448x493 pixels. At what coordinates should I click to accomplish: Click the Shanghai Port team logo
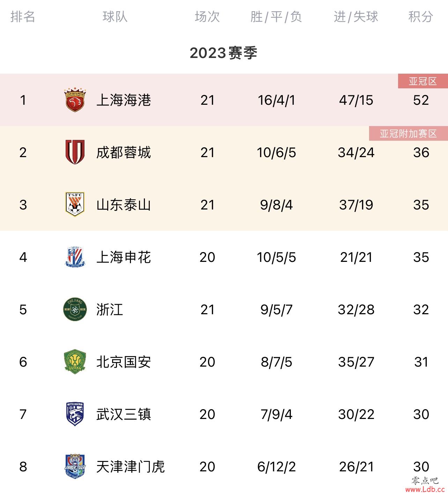click(75, 100)
